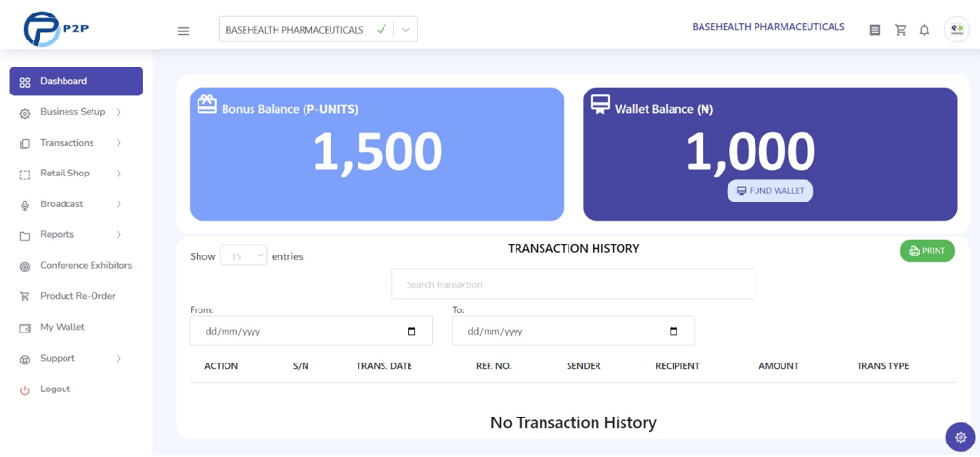
Task: Click the Wallet Balance card icon
Action: coord(600,104)
